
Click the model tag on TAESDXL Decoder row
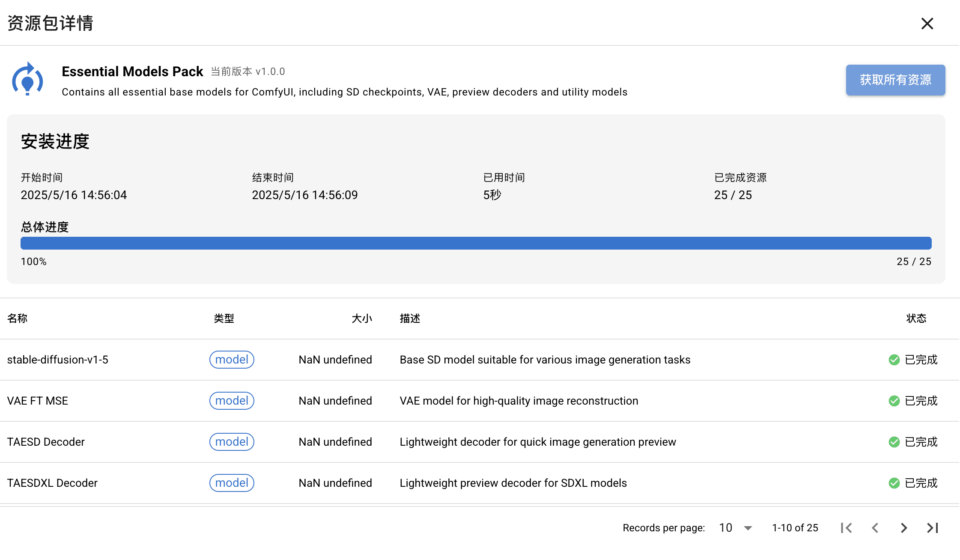pos(232,483)
